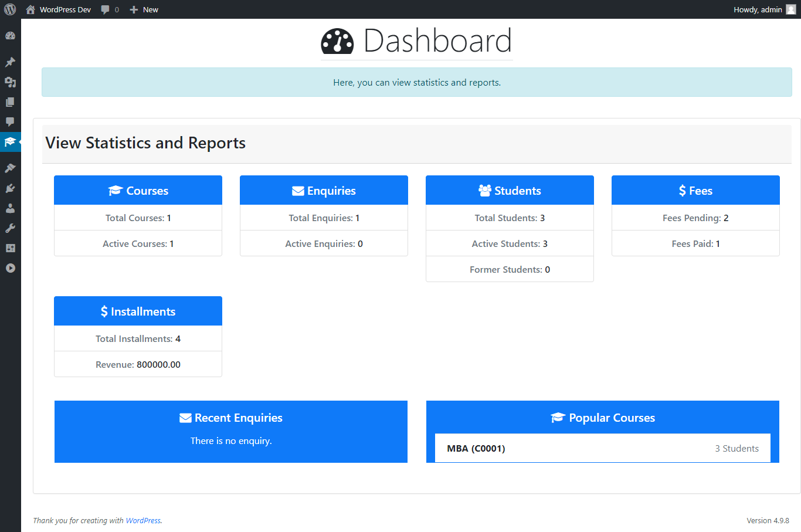Open the admin user avatar
Image resolution: width=801 pixels, height=532 pixels.
pyautogui.click(x=790, y=9)
